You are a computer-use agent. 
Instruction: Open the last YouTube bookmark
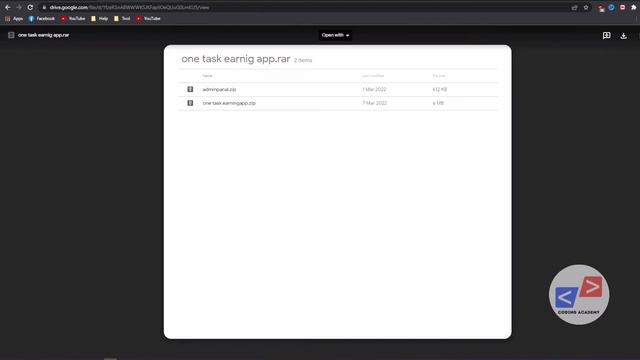[148, 18]
